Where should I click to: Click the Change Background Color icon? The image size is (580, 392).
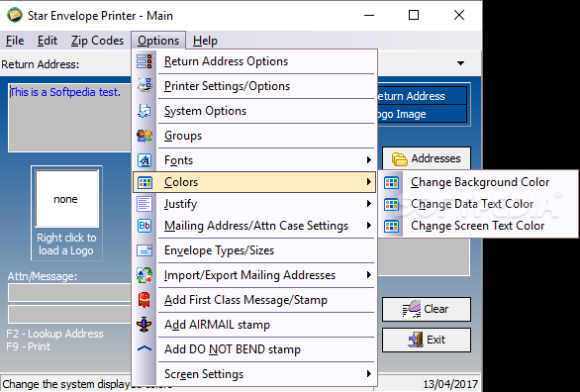[391, 182]
